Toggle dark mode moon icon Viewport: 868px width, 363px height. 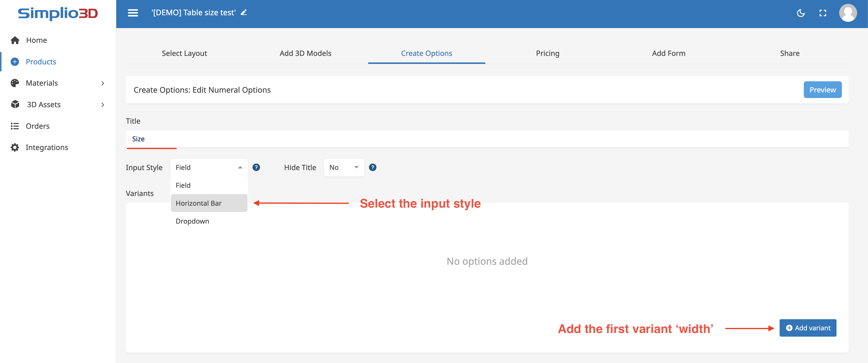801,13
